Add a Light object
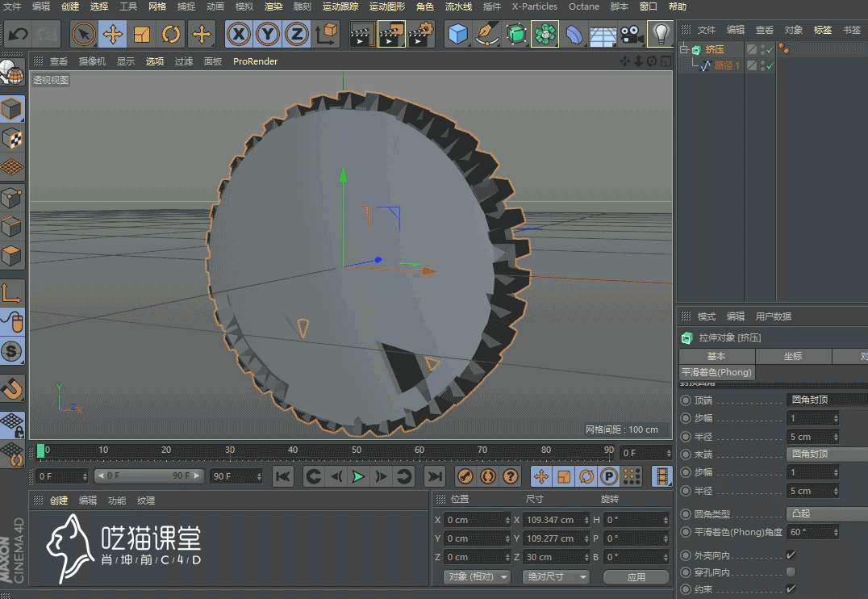868x599 pixels. click(661, 35)
